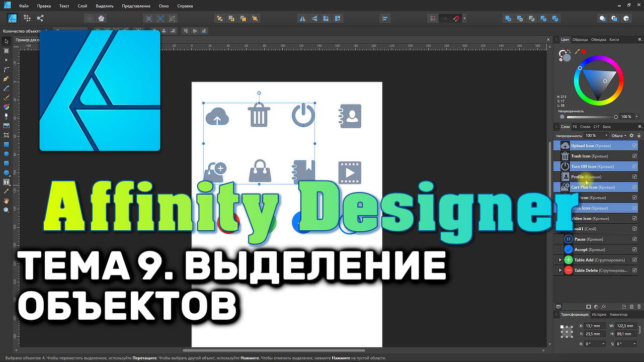
Task: Hide the Table Delete group
Action: (x=634, y=270)
